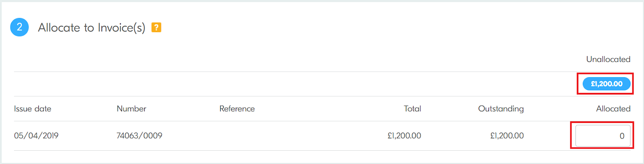Click the Total column header

pos(412,109)
